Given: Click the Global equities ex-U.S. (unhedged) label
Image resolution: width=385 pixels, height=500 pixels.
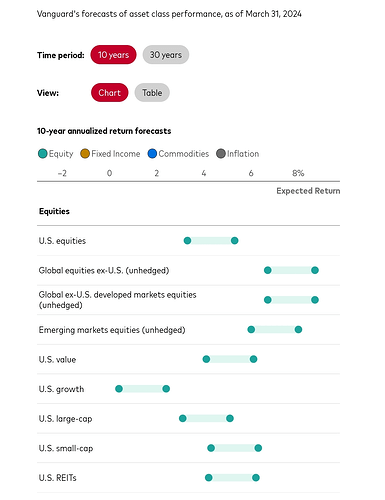Looking at the screenshot, I should (x=104, y=270).
